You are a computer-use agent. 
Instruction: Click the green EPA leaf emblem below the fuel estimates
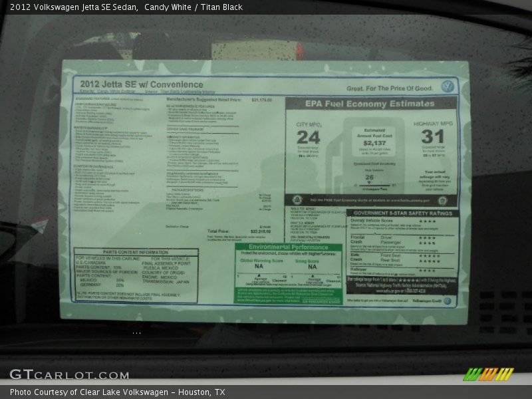coord(297,199)
